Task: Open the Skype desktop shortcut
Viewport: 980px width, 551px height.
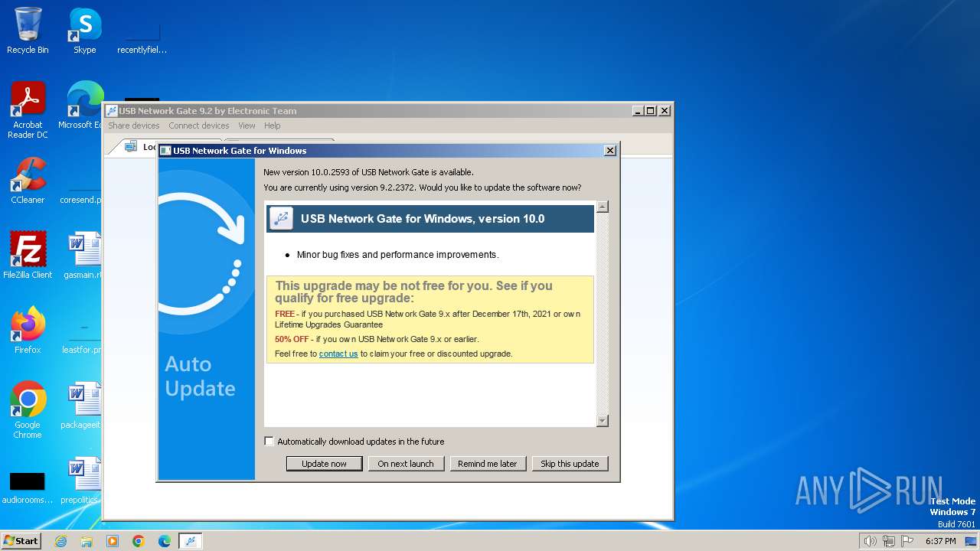Action: [x=84, y=31]
